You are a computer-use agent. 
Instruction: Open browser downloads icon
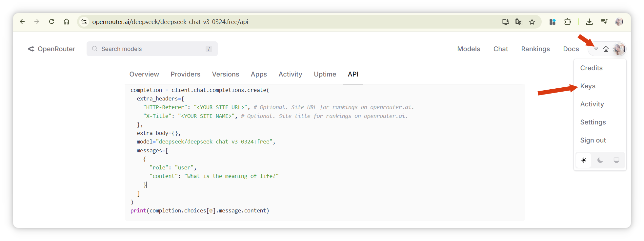click(589, 22)
